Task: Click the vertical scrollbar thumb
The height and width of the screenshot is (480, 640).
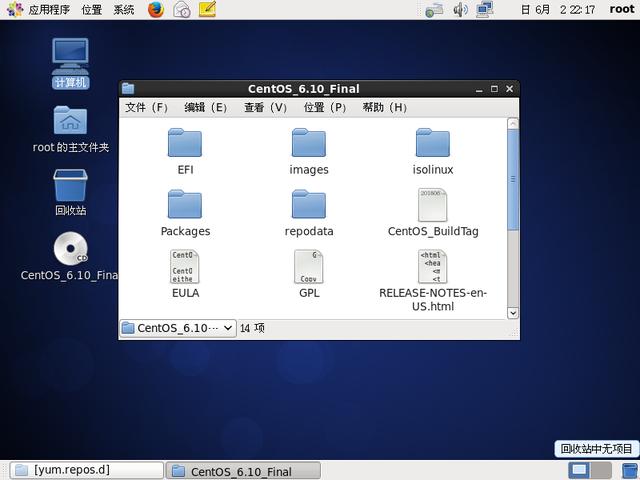Action: click(513, 180)
